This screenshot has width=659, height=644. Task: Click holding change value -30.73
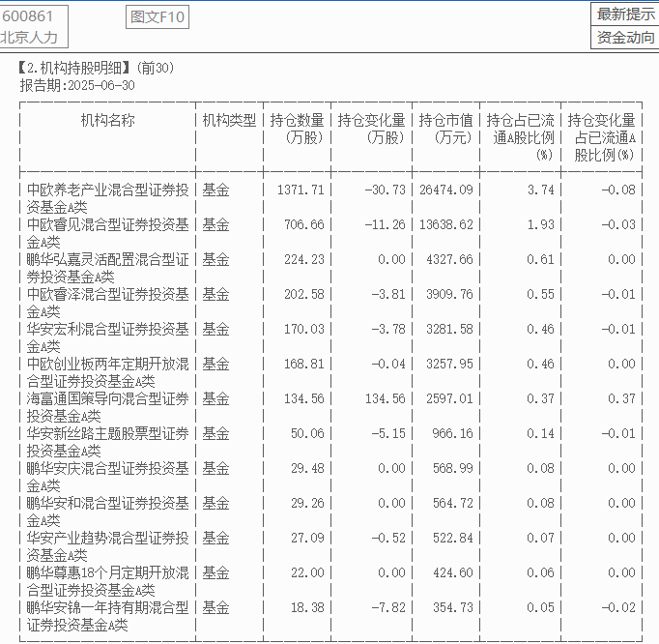(385, 190)
